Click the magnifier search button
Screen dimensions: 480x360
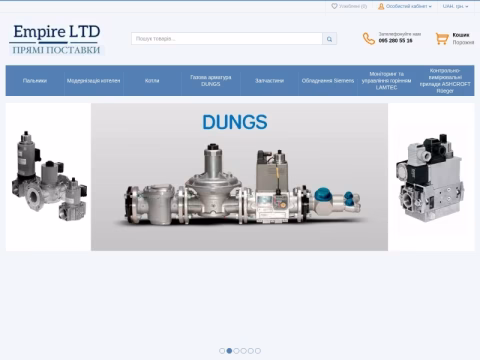coord(329,39)
